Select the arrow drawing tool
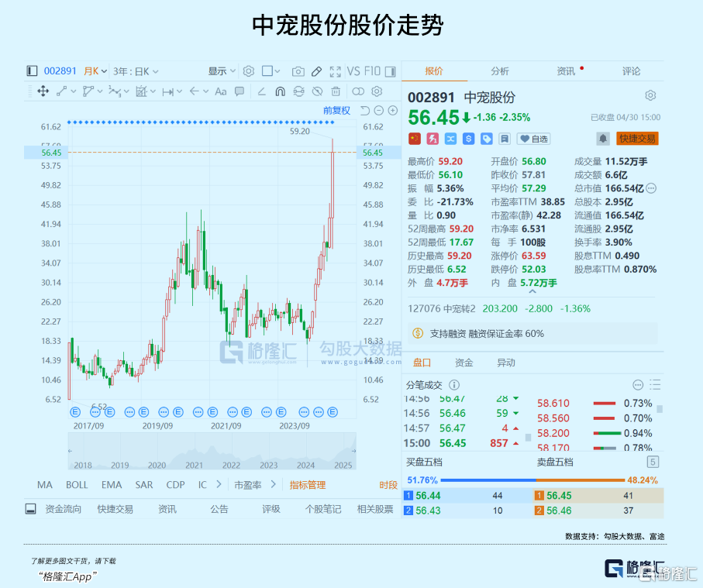Viewport: 703px width, 588px height. click(x=195, y=91)
